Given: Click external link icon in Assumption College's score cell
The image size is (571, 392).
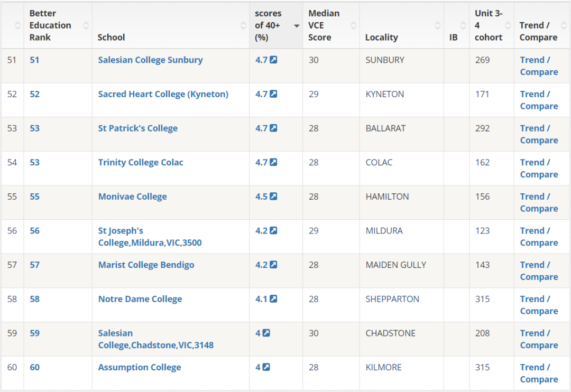Looking at the screenshot, I should click(x=266, y=367).
